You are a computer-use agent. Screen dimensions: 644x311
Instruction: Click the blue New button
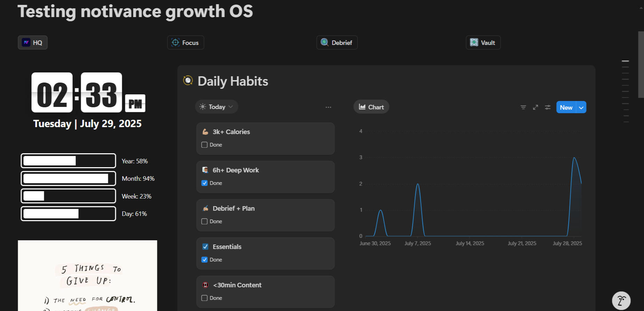point(566,108)
